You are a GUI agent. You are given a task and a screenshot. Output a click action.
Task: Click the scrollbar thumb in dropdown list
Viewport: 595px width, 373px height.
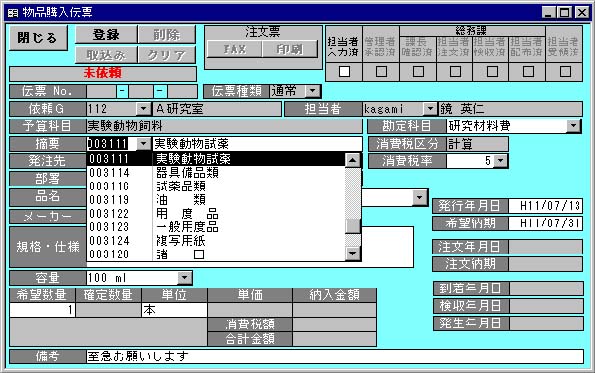pos(353,227)
